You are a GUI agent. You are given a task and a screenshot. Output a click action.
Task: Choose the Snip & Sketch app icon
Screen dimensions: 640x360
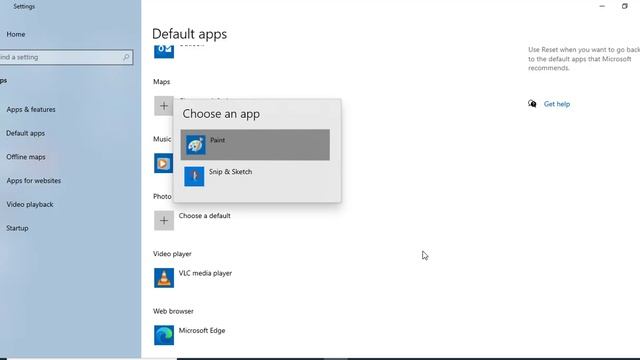(x=194, y=176)
